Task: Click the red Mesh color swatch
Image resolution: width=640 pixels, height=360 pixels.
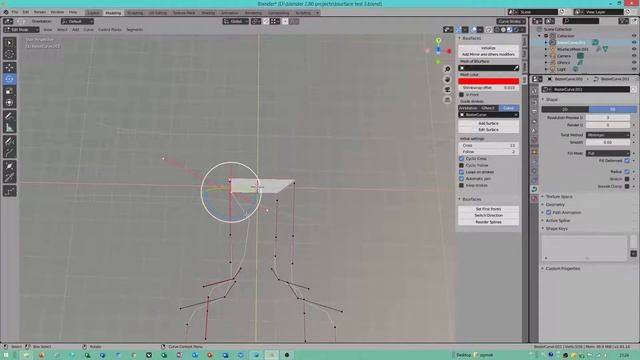Action: tap(489, 81)
